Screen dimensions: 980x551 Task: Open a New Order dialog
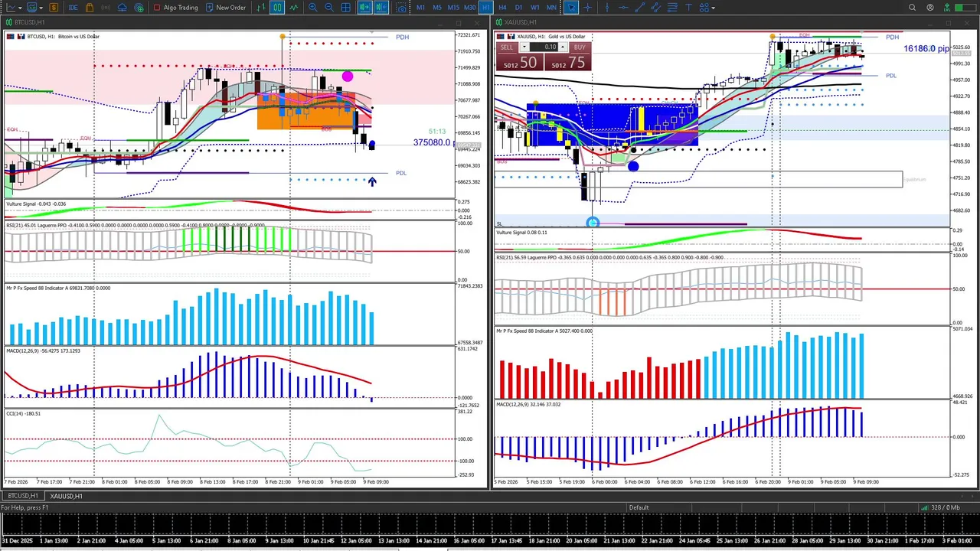[225, 8]
